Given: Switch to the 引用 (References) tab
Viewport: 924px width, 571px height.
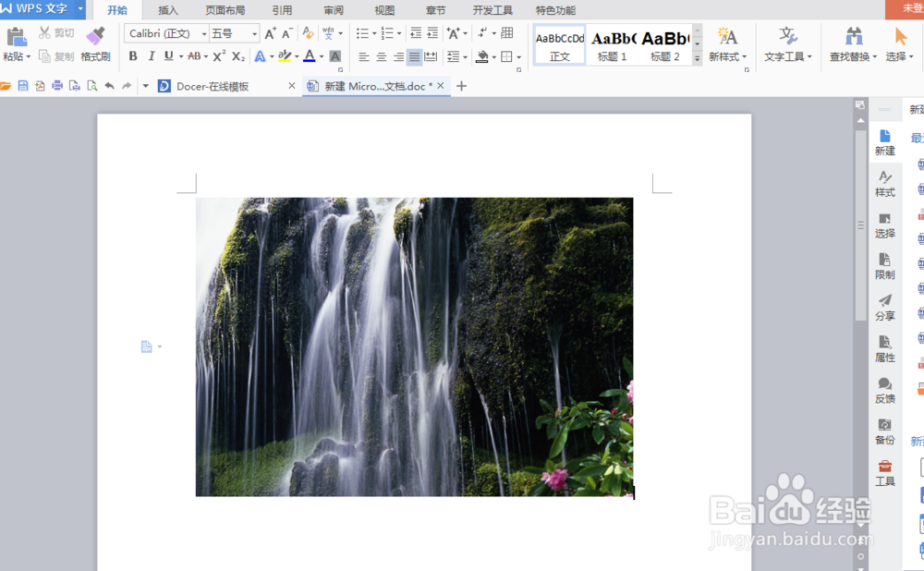Looking at the screenshot, I should point(282,10).
